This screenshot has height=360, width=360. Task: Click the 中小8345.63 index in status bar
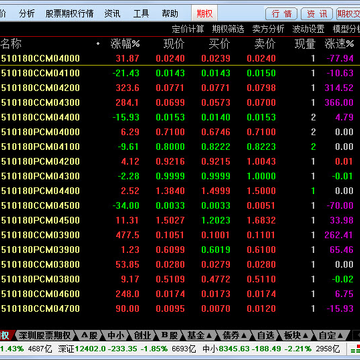tap(225, 349)
